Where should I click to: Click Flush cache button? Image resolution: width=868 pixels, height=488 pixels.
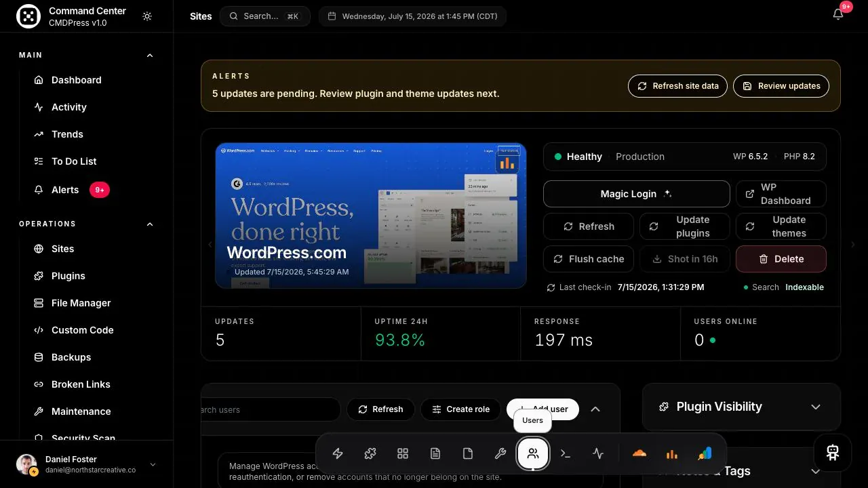(x=589, y=259)
